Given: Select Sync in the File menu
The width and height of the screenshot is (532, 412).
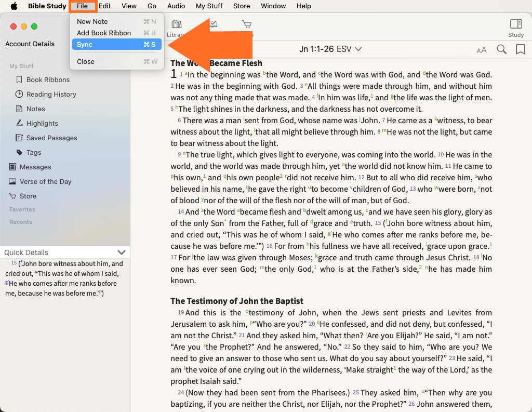Looking at the screenshot, I should coord(116,45).
